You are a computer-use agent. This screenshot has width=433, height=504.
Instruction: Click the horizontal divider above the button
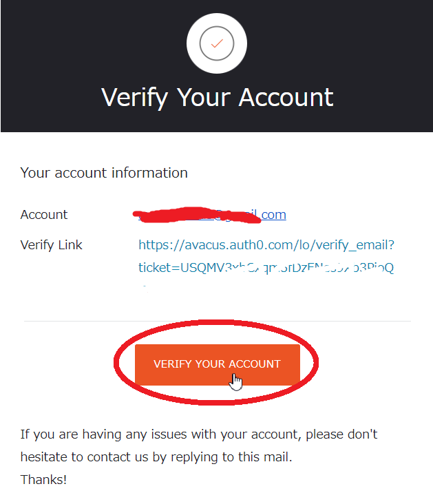[x=217, y=321]
